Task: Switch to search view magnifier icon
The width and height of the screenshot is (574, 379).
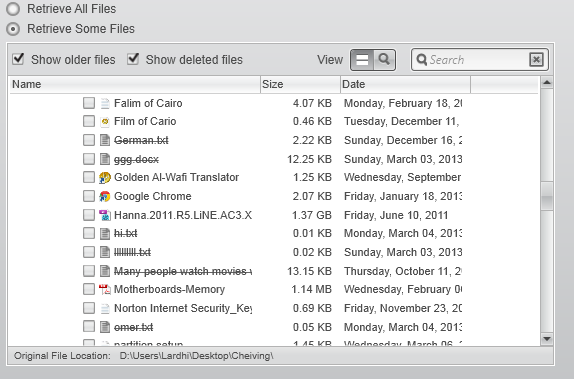Action: pyautogui.click(x=384, y=60)
